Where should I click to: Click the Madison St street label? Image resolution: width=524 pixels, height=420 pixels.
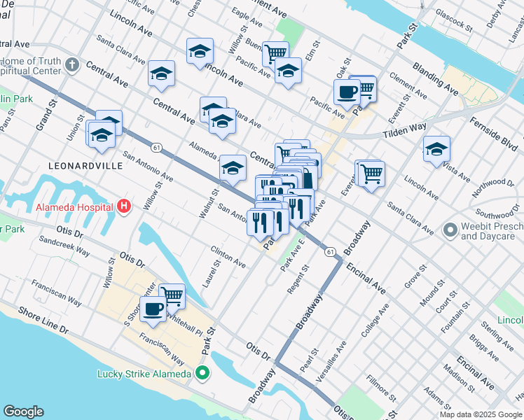459,378
